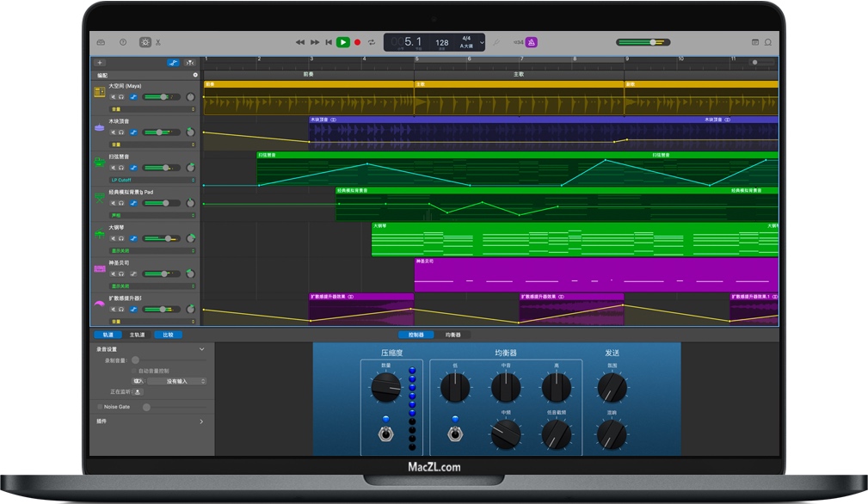Enable the Noise Gate checkbox

coord(99,407)
